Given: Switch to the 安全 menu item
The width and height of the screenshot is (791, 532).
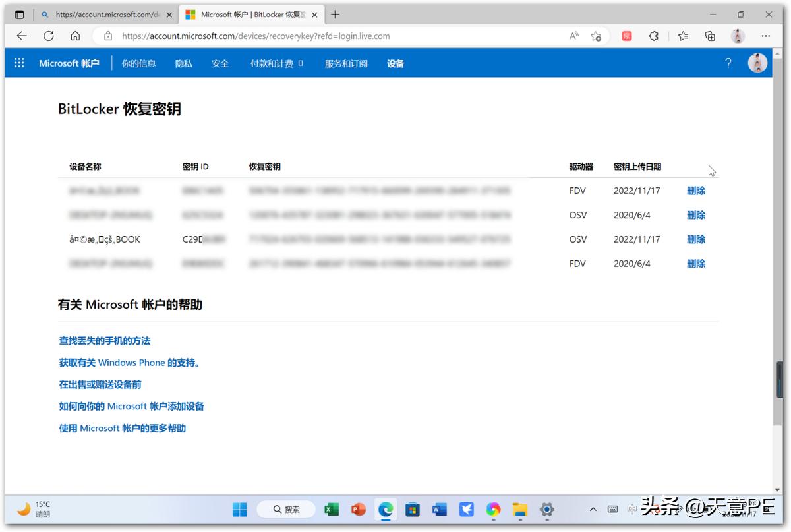Looking at the screenshot, I should pyautogui.click(x=220, y=63).
